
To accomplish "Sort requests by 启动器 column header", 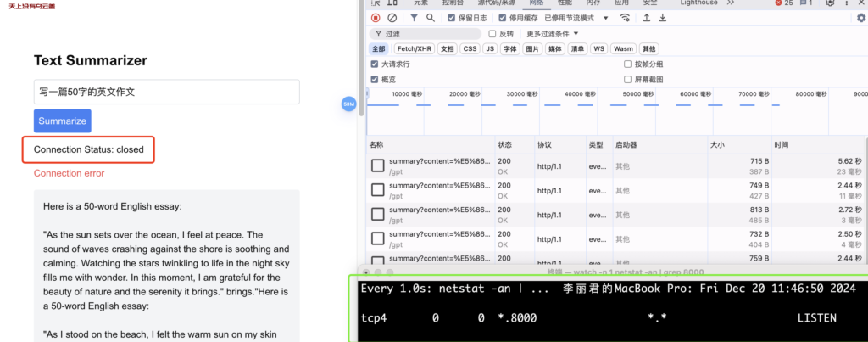I will point(659,145).
